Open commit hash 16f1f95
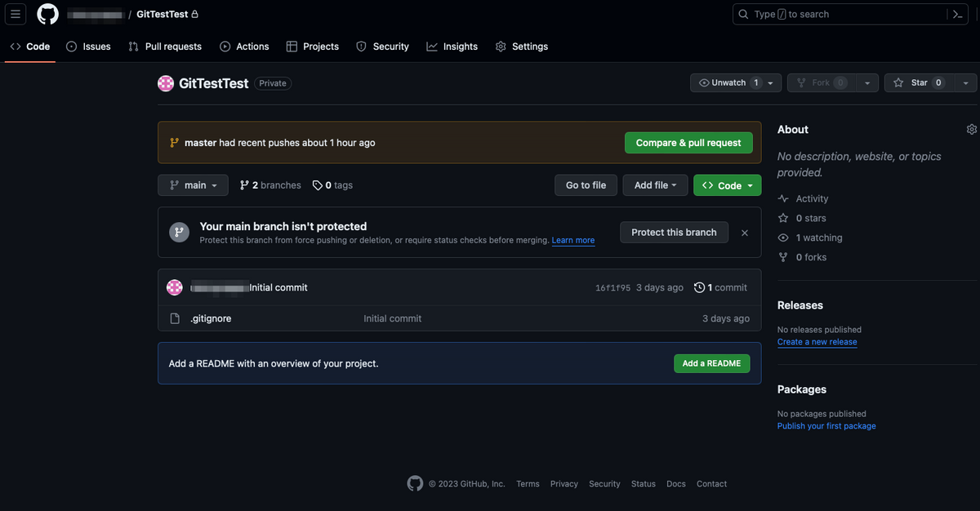Viewport: 980px width, 511px height. (x=612, y=287)
